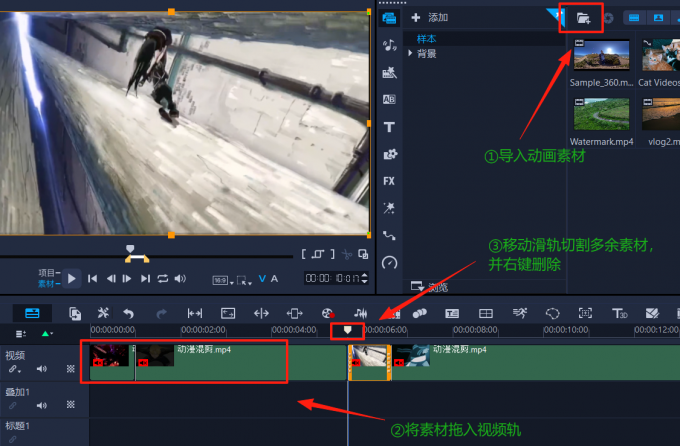Show photos in library filter
680x446 pixels.
click(x=658, y=18)
